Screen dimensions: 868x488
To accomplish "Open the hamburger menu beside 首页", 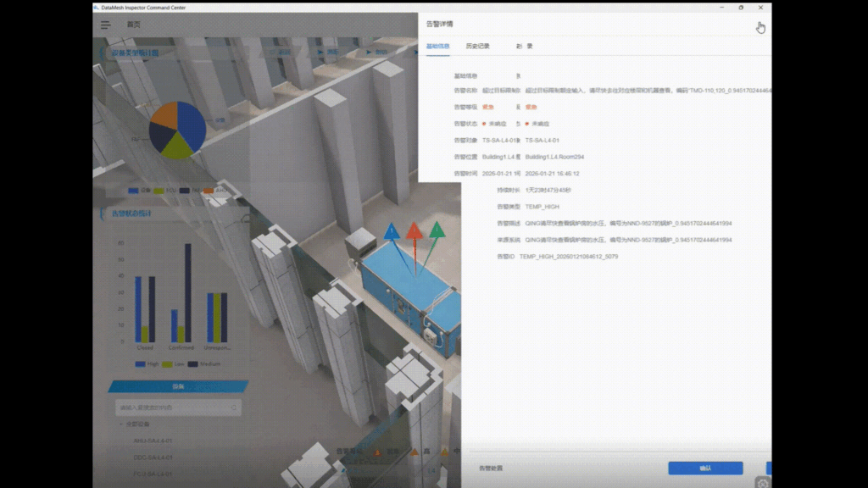I will (x=106, y=25).
